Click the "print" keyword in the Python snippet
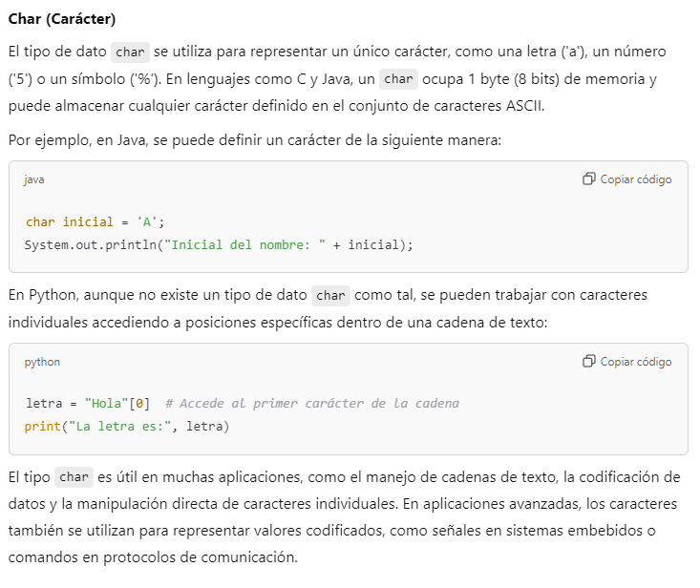Viewport: 700px width, 588px height. [43, 426]
